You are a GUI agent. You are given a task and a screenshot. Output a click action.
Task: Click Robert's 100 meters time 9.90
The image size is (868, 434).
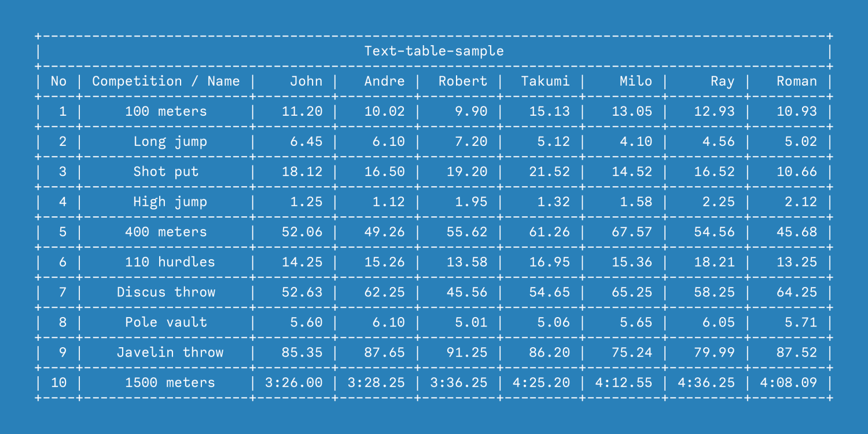tap(471, 111)
